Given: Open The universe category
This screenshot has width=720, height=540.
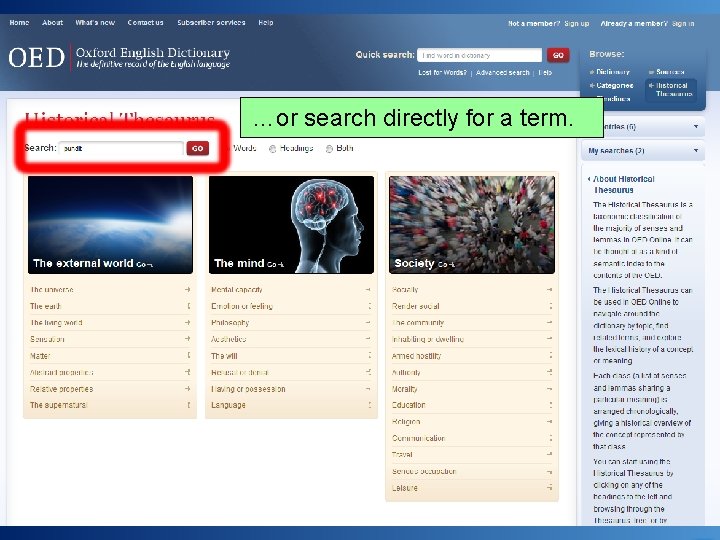Looking at the screenshot, I should [51, 290].
